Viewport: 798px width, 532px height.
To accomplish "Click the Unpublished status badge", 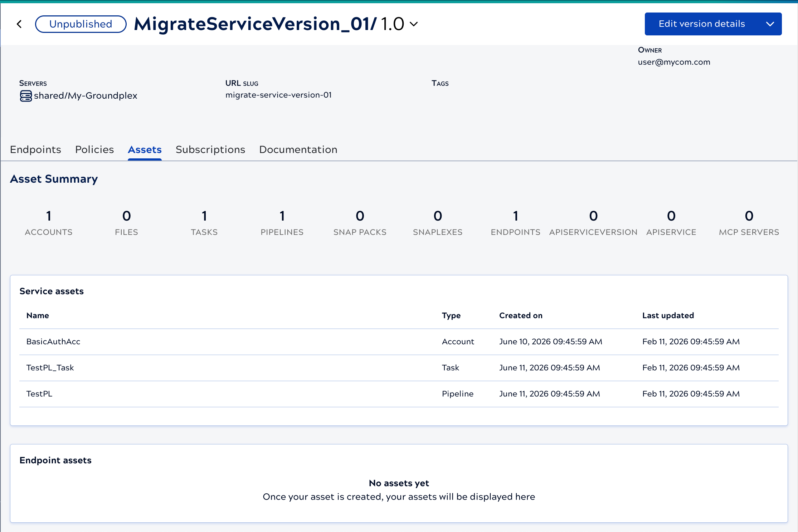I will 81,24.
